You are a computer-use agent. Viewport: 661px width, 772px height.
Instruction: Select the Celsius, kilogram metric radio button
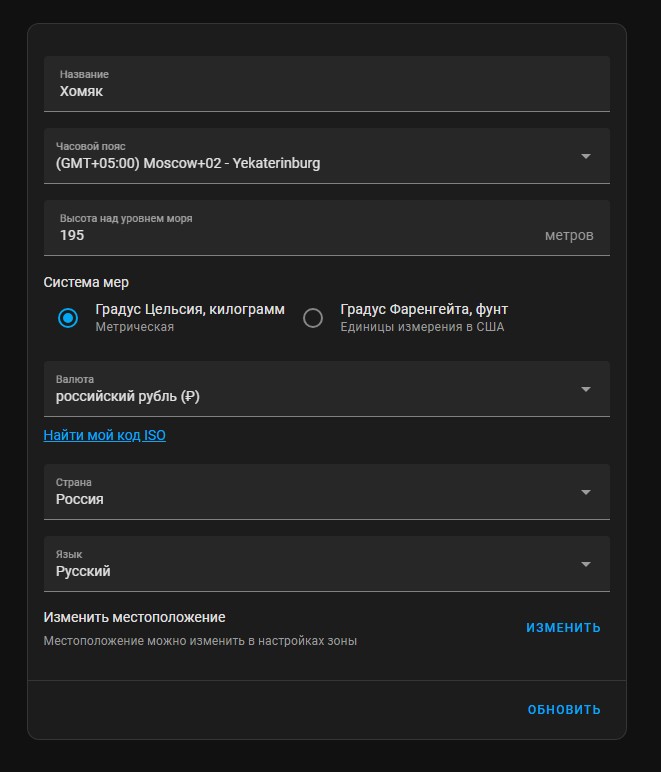pos(68,318)
